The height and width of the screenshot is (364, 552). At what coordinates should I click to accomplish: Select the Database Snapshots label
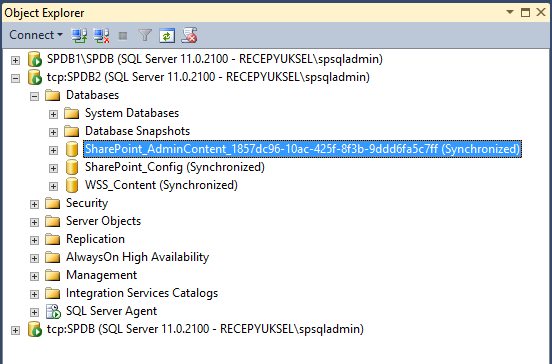(138, 131)
